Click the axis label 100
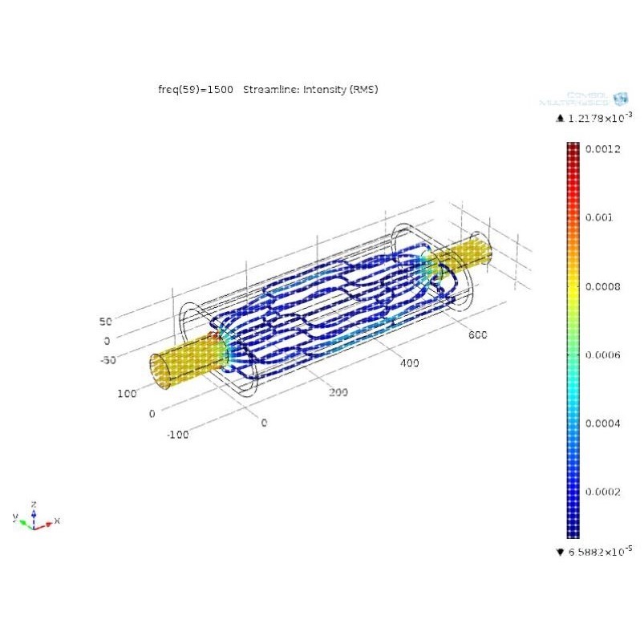 pyautogui.click(x=127, y=394)
